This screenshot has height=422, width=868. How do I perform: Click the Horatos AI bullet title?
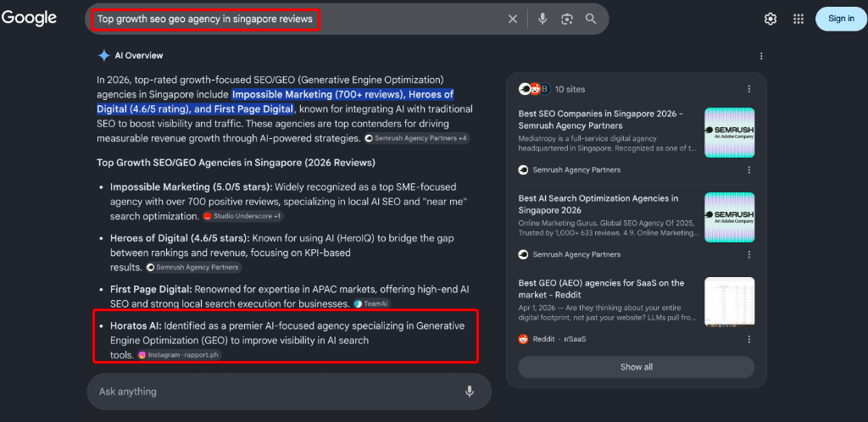[136, 325]
